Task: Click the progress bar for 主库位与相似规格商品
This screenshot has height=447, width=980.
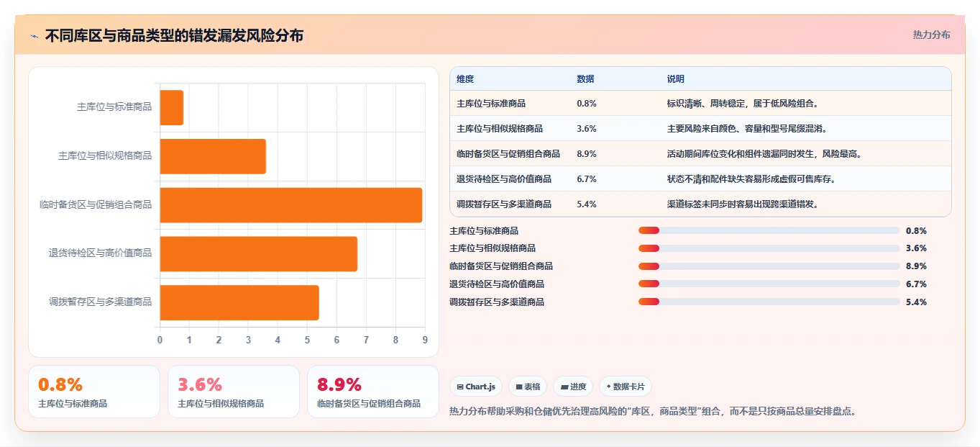Action: (769, 248)
